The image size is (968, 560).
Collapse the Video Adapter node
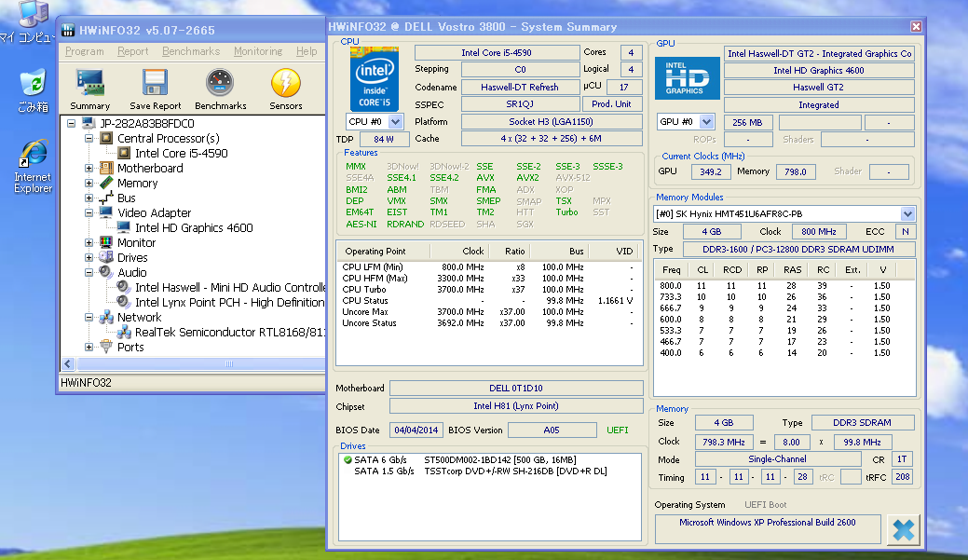point(89,213)
